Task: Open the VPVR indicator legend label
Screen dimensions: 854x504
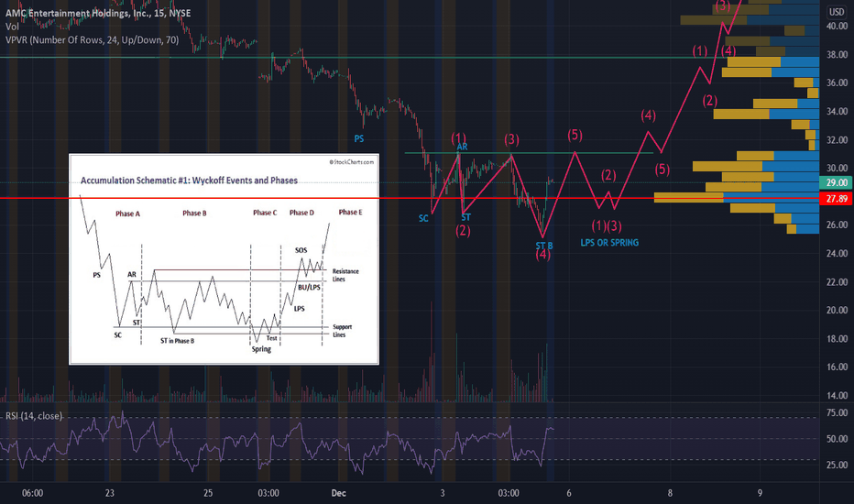Action: pyautogui.click(x=92, y=39)
